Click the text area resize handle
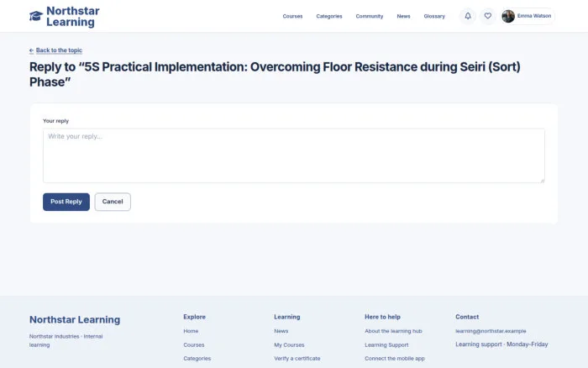Viewport: 588px width, 368px height. 543,181
